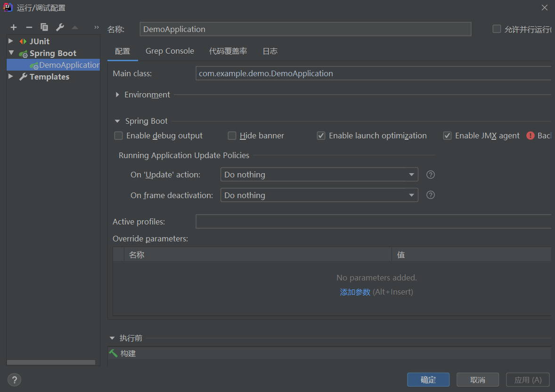This screenshot has width=555, height=392.
Task: Open configuration settings wrench icon
Action: tap(60, 27)
